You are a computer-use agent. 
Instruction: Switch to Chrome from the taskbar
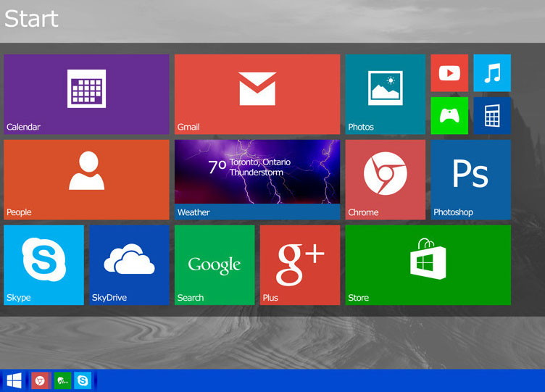41,380
